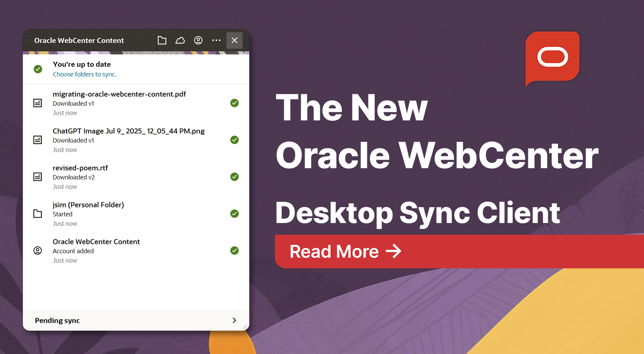
Task: Open the 'Pending sync' section label
Action: coord(57,321)
